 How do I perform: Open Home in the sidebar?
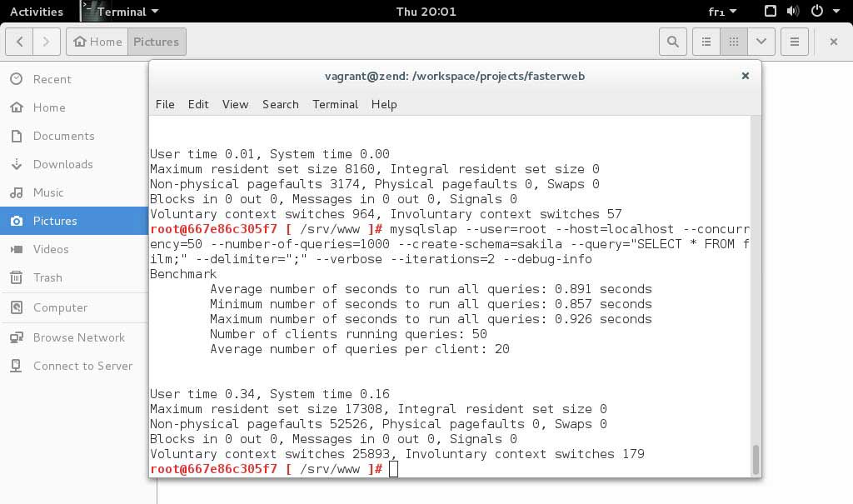(74, 107)
